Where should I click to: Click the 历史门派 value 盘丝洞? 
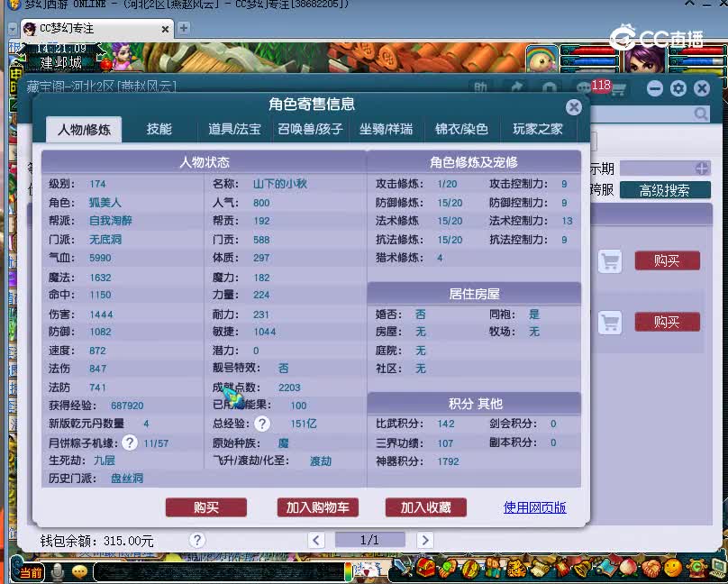[x=127, y=479]
